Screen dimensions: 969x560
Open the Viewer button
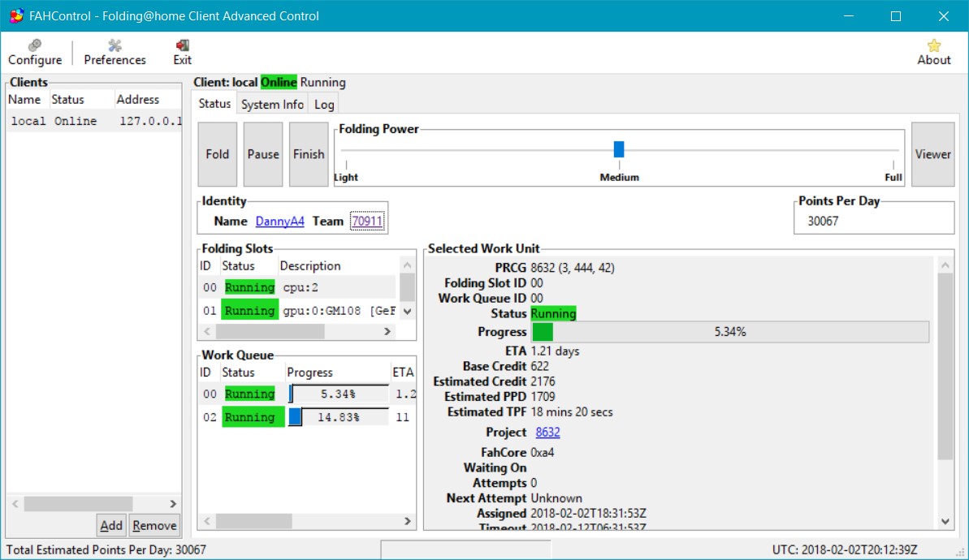point(933,154)
